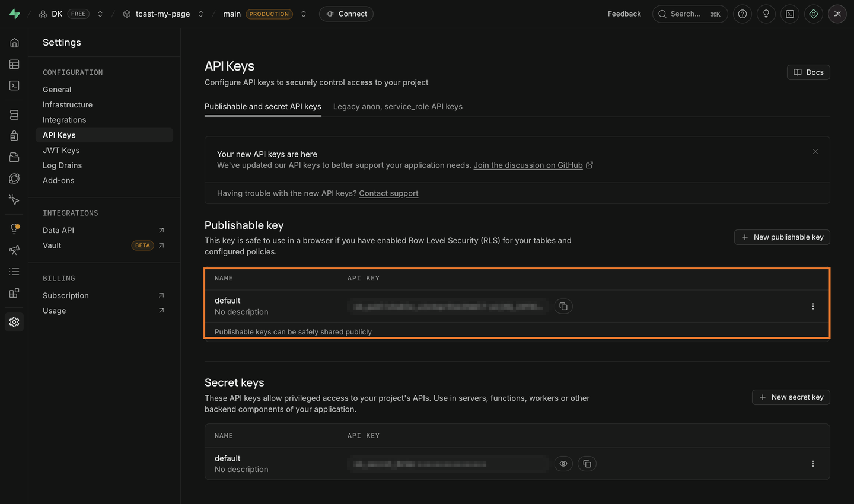
Task: Open the inline SQL terminal icon in top bar
Action: [790, 14]
